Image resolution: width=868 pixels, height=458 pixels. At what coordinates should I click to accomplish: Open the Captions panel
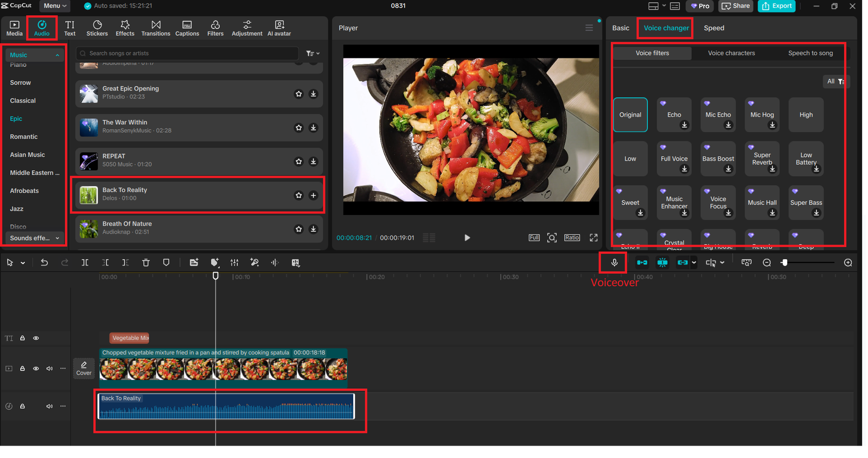(187, 28)
